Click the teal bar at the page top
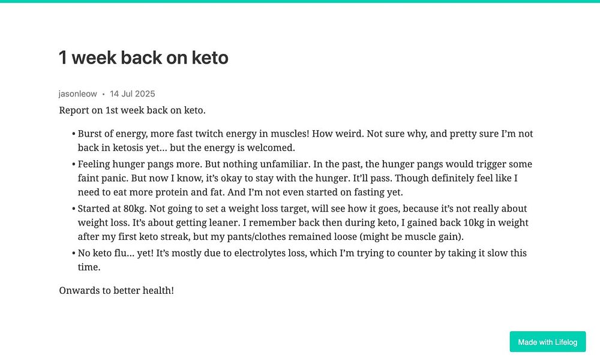 (300, 1)
